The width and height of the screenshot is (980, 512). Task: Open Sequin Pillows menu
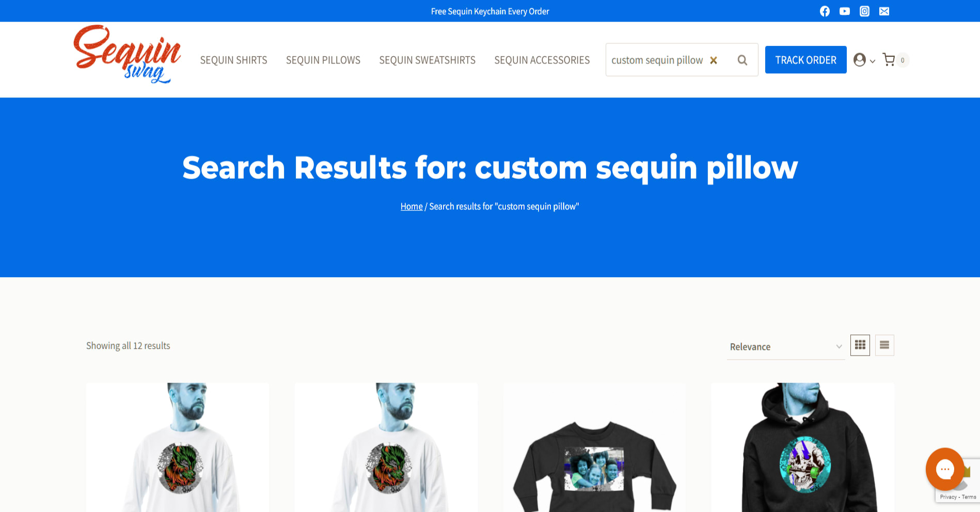pos(323,60)
